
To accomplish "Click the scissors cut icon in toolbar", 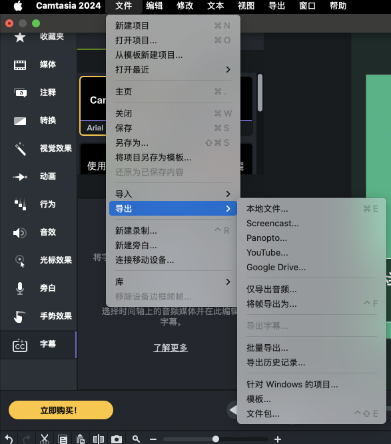I will (x=44, y=439).
